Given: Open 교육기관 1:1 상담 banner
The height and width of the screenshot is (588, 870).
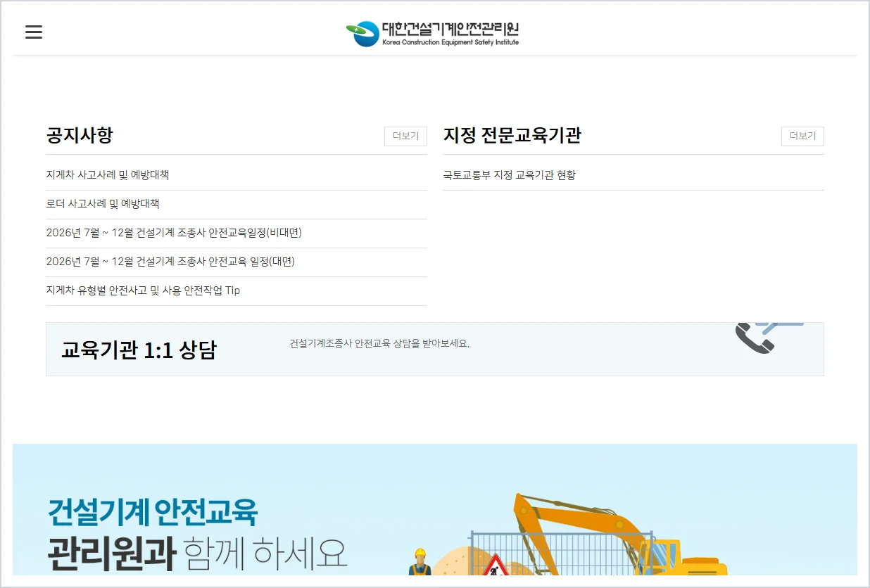Looking at the screenshot, I should coord(435,350).
